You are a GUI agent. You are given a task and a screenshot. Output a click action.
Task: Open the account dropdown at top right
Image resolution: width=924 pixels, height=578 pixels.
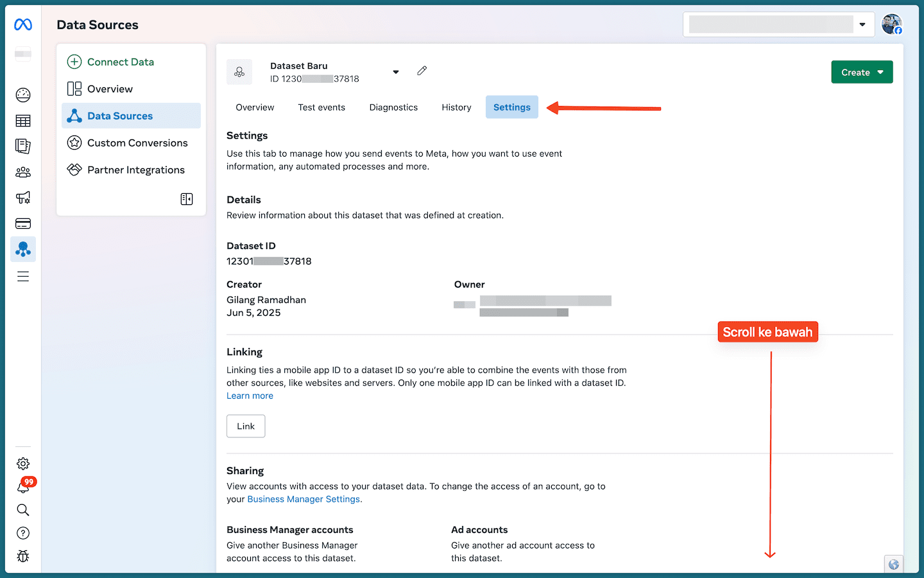[862, 24]
